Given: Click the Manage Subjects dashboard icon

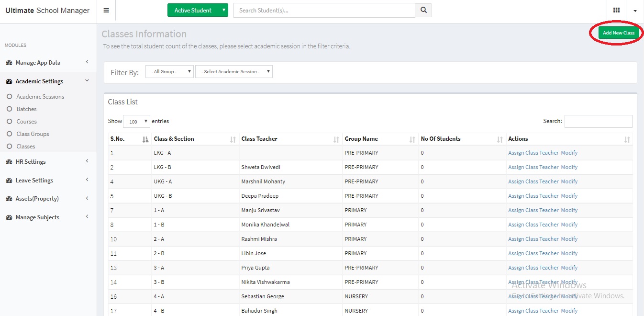Looking at the screenshot, I should click(9, 217).
